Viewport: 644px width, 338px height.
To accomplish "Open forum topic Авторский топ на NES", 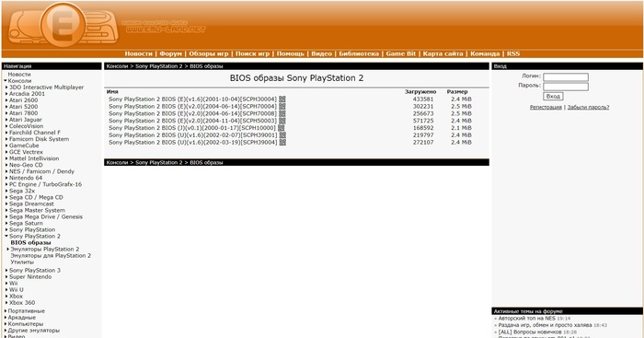I will point(526,319).
